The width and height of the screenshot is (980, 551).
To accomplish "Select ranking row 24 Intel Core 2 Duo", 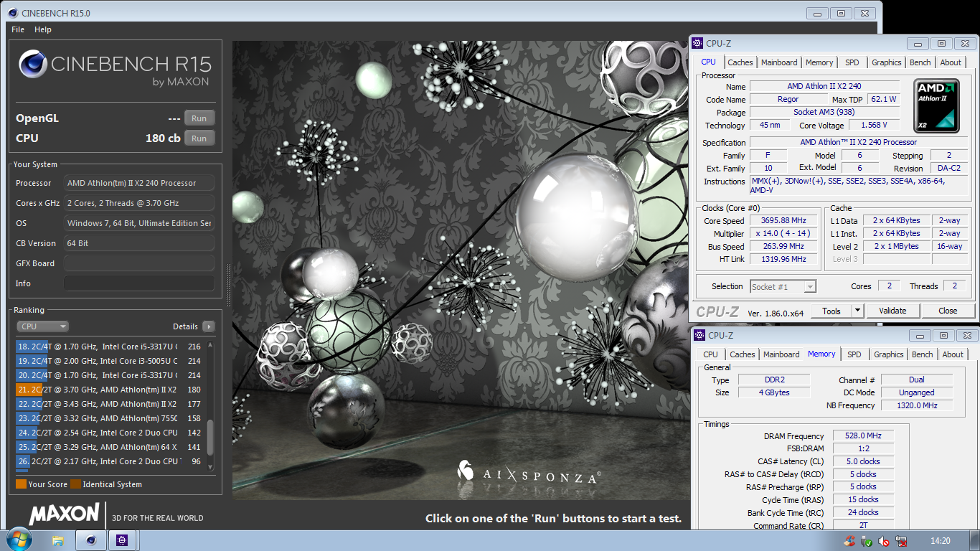I will click(x=110, y=433).
